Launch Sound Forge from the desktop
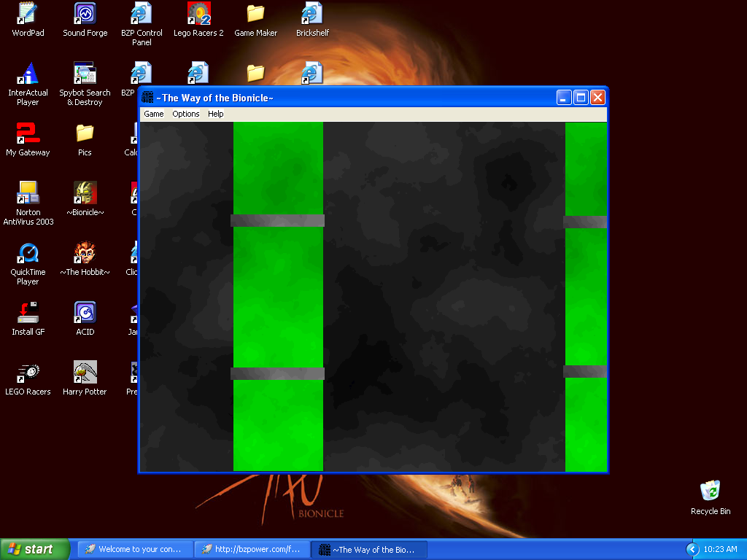The image size is (747, 560). point(85,20)
